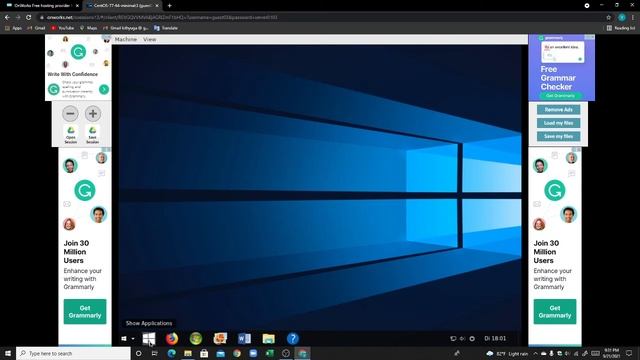This screenshot has width=640, height=360.
Task: Click the Save my files button
Action: point(558,136)
